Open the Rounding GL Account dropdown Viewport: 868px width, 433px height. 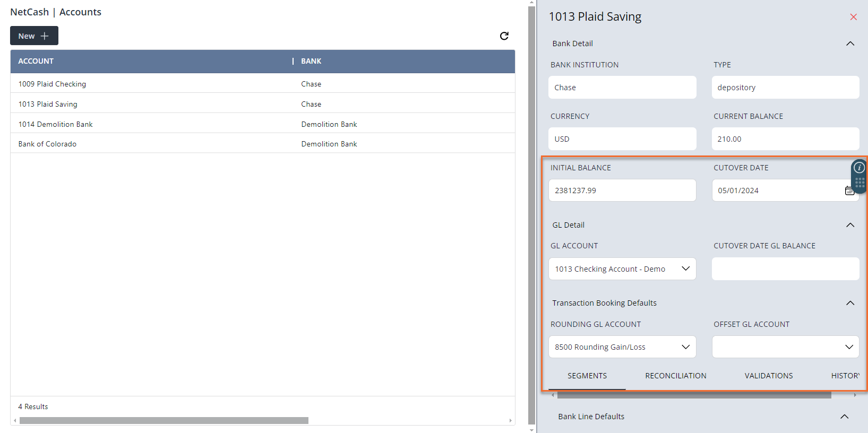[x=622, y=347]
